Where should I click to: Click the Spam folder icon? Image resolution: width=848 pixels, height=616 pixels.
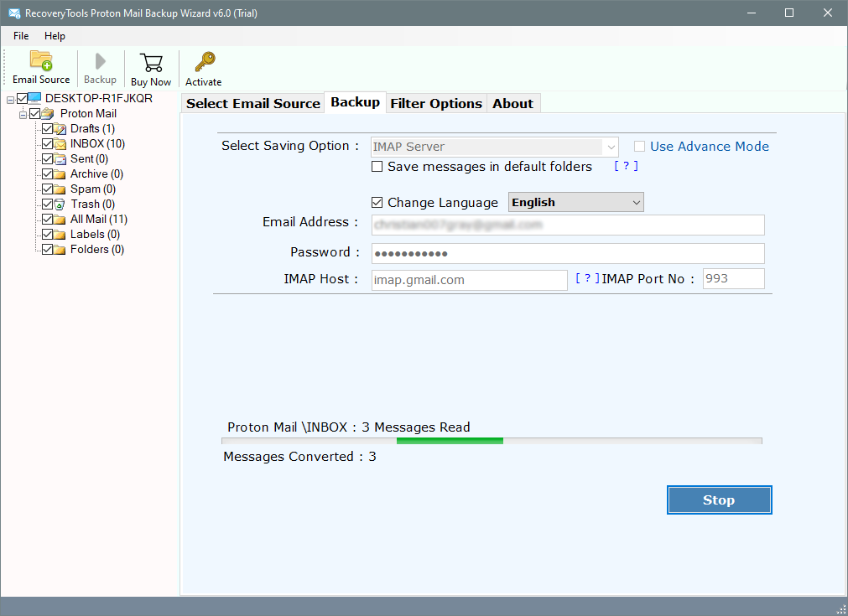click(x=60, y=189)
